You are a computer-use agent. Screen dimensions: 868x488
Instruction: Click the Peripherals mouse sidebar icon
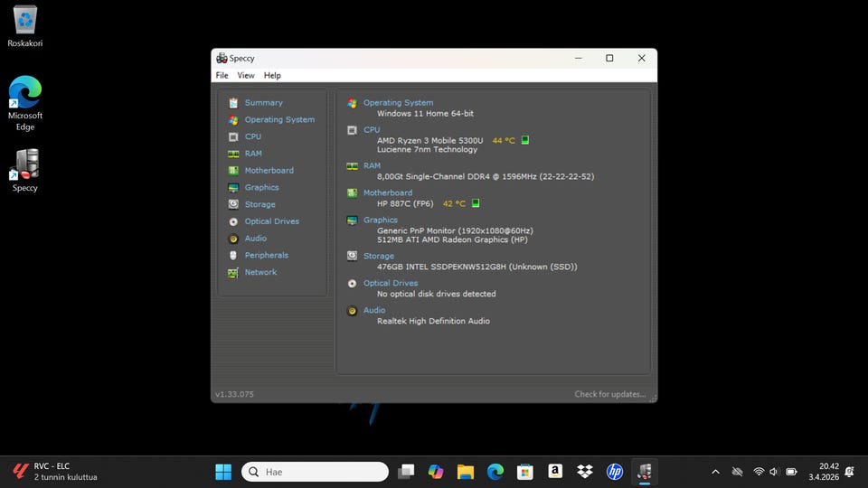click(x=233, y=256)
